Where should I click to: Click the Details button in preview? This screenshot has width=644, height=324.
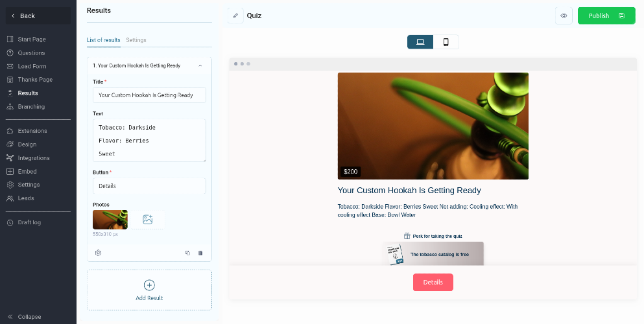(x=433, y=282)
